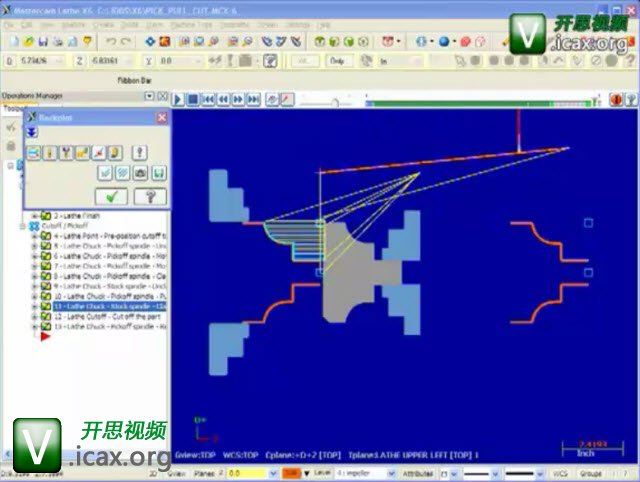Jump to backplot start
Screen dimensions: 640x482
[208, 99]
